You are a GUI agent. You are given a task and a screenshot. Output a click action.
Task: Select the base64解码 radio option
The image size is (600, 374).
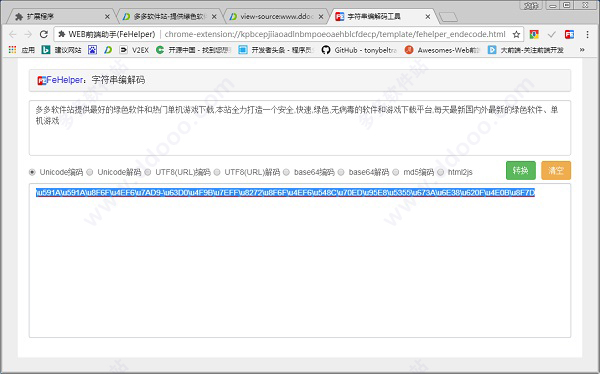pyautogui.click(x=341, y=172)
